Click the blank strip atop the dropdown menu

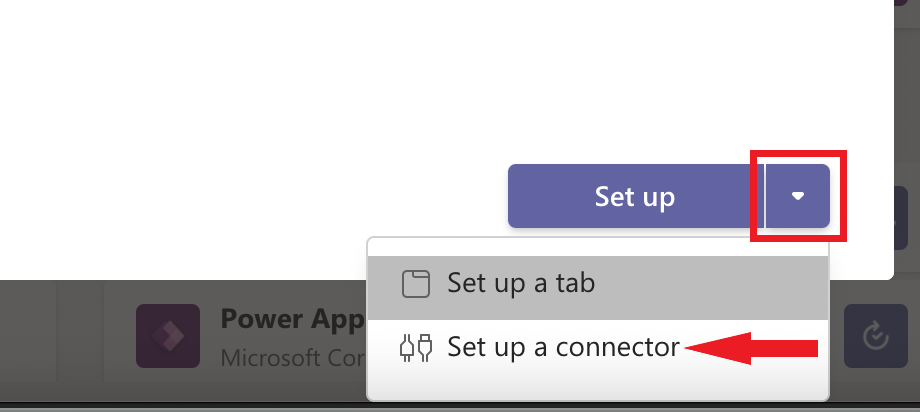pyautogui.click(x=598, y=246)
